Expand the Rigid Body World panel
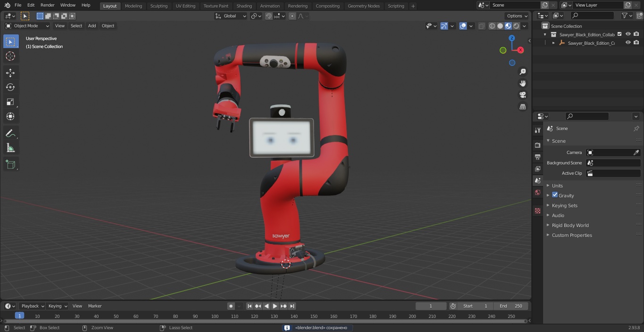 coord(570,225)
